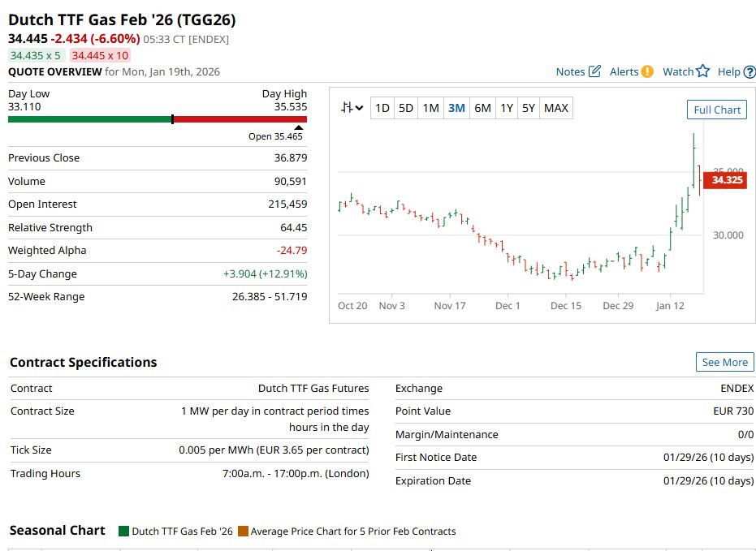
Task: Select the MAX chart range
Action: [x=556, y=108]
